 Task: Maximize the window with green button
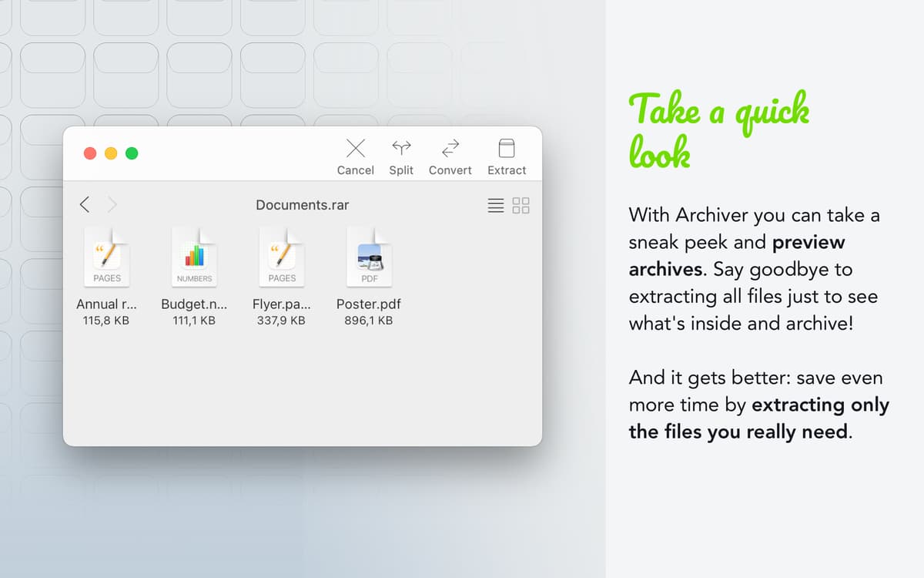pyautogui.click(x=132, y=153)
